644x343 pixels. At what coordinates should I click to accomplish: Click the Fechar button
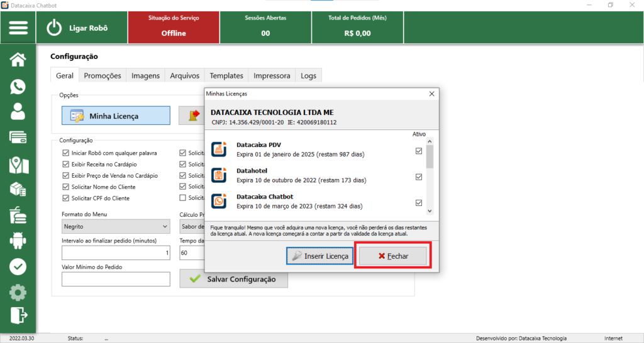click(393, 256)
